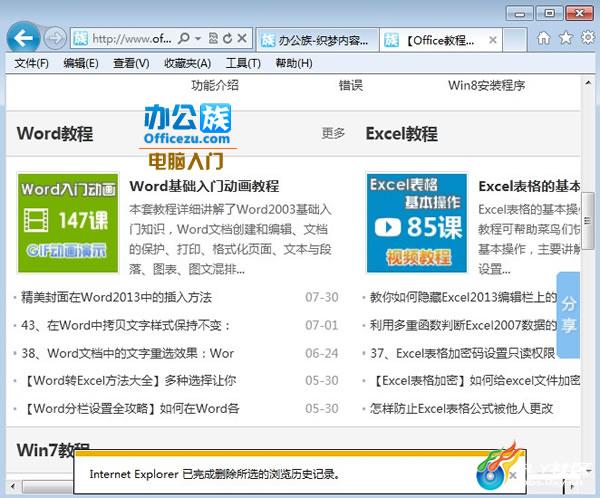
Task: Open 教你如何隐藏Excel2013编辑栏 article
Action: pos(463,297)
